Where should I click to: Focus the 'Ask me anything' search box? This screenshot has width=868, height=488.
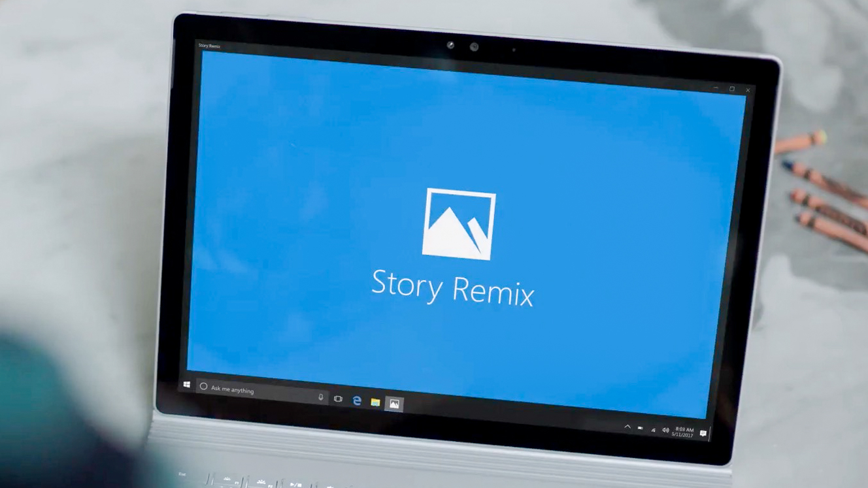coord(262,392)
